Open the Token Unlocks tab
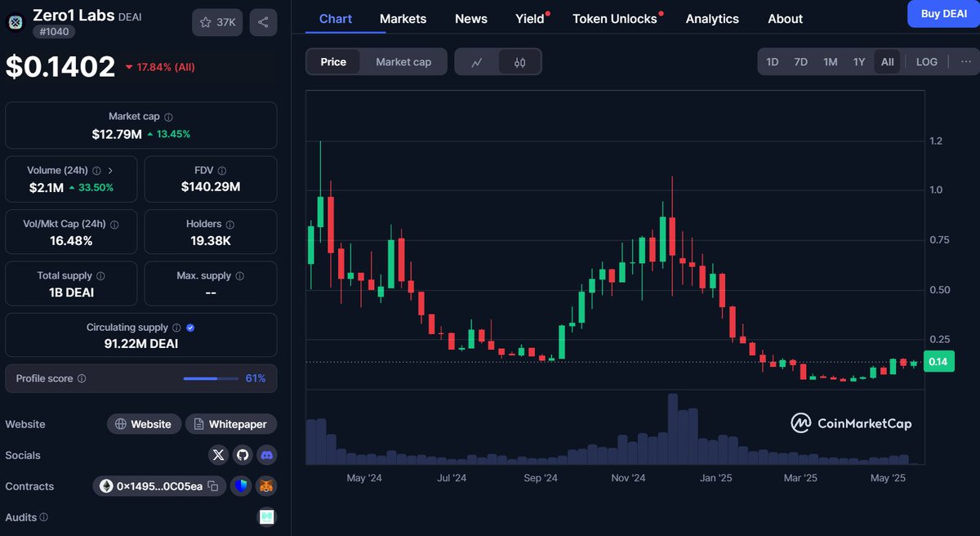 click(616, 19)
